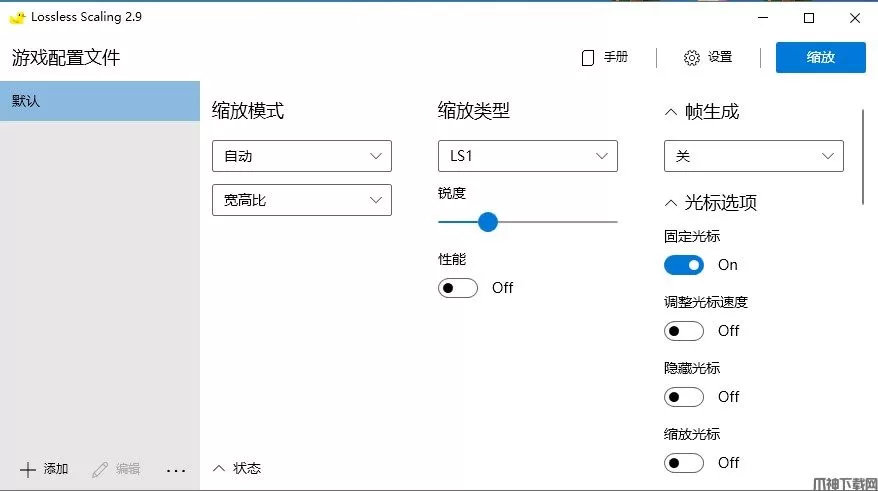Click the right end of the sharpness slider track
Image resolution: width=878 pixels, height=491 pixels.
(x=616, y=222)
